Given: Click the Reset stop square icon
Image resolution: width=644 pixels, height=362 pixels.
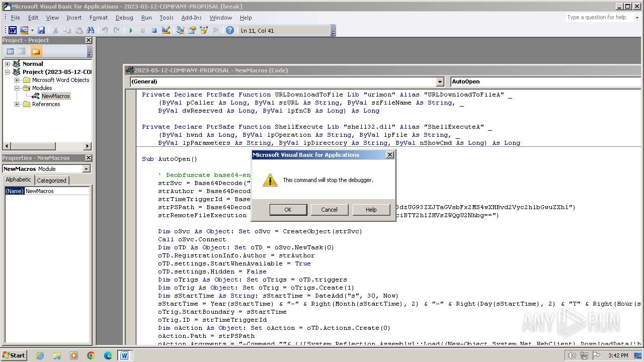Looking at the screenshot, I should pyautogui.click(x=154, y=31).
